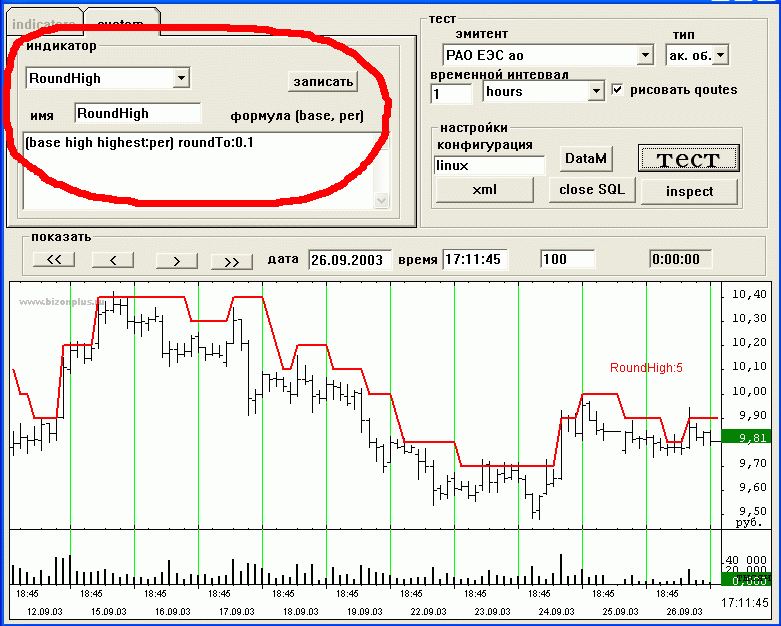
Task: Run the тест button
Action: [689, 158]
